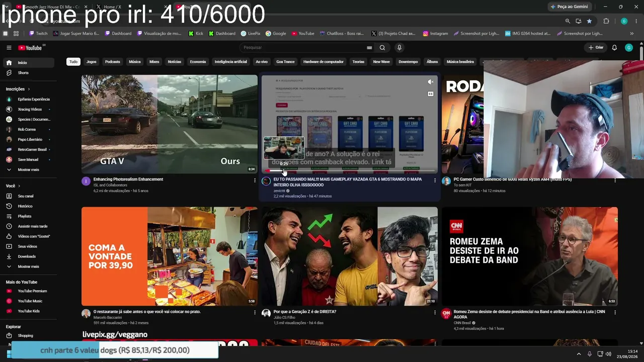The height and width of the screenshot is (362, 644).
Task: Open the Instagram bookmark
Action: coord(435,34)
